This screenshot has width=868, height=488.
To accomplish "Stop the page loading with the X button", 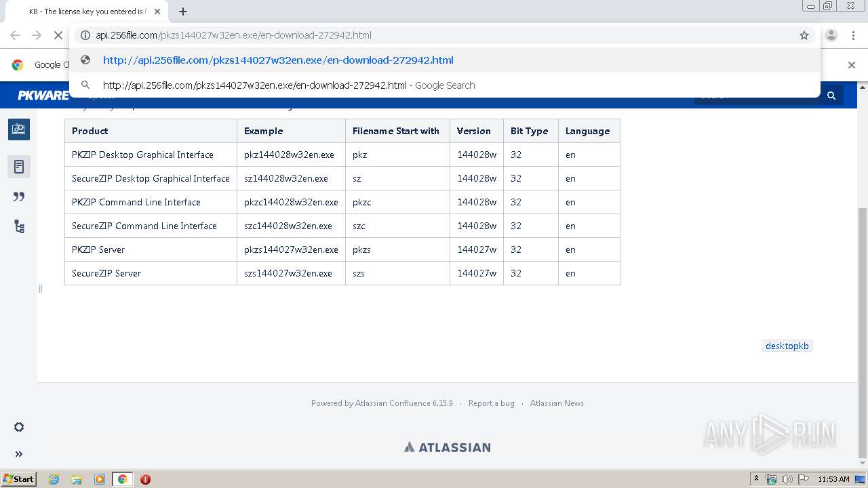I will click(58, 35).
